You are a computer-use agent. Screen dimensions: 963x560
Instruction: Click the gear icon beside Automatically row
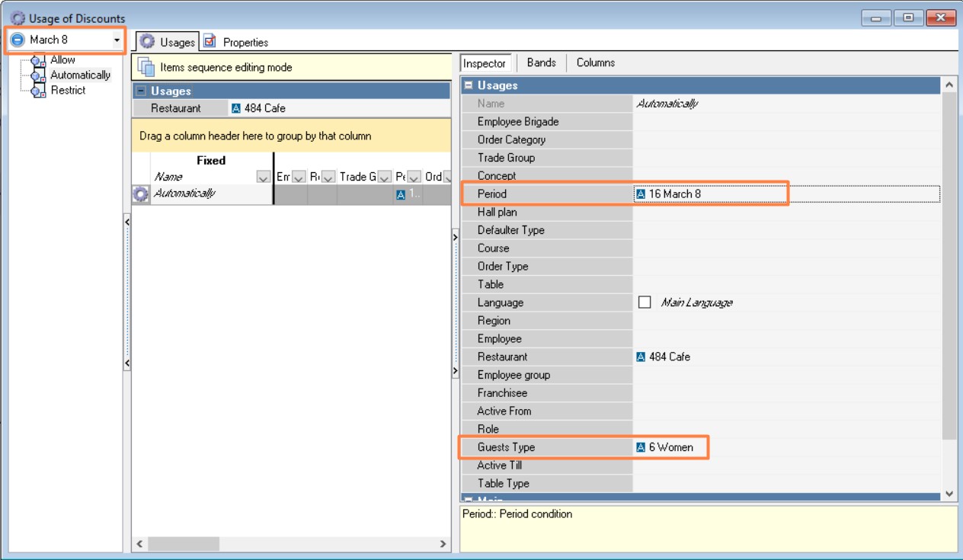(x=140, y=194)
